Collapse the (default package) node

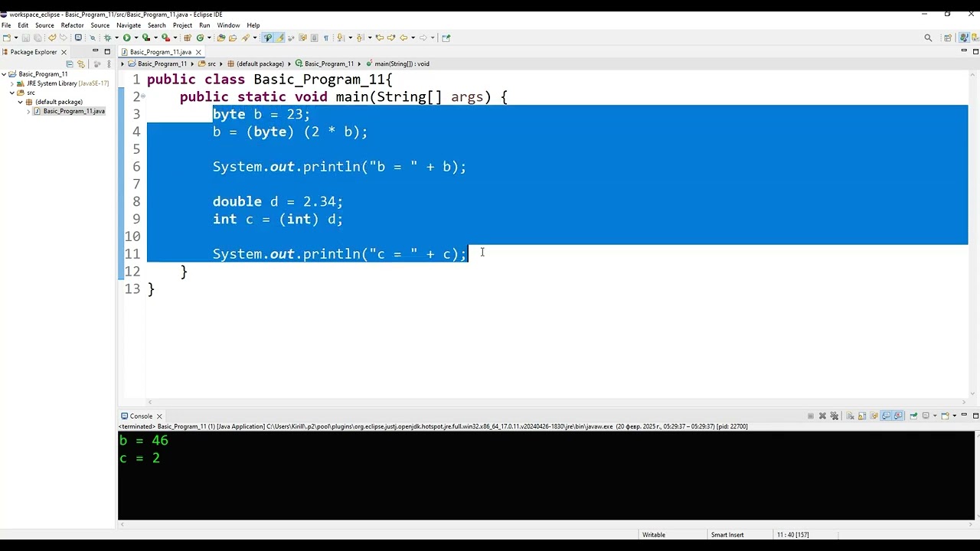coord(20,102)
